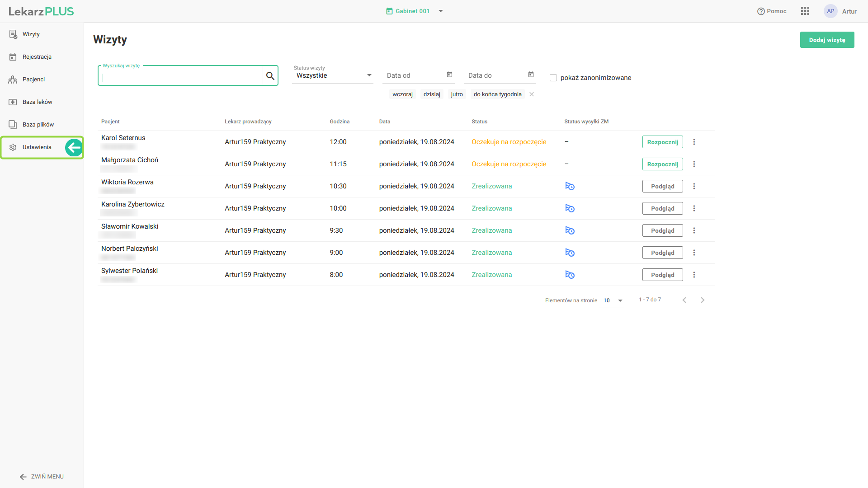Select the dzisiaj date chip
Image resolution: width=868 pixels, height=488 pixels.
pyautogui.click(x=431, y=94)
